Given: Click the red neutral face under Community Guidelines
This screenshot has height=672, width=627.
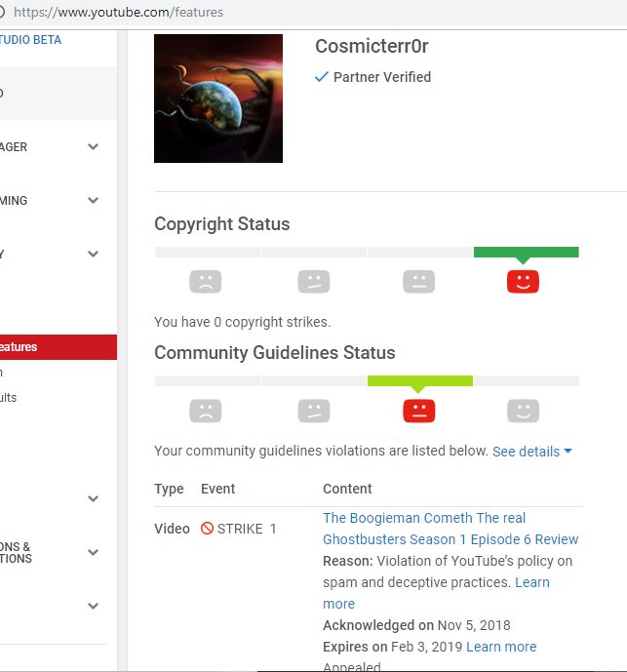Looking at the screenshot, I should pyautogui.click(x=418, y=411).
